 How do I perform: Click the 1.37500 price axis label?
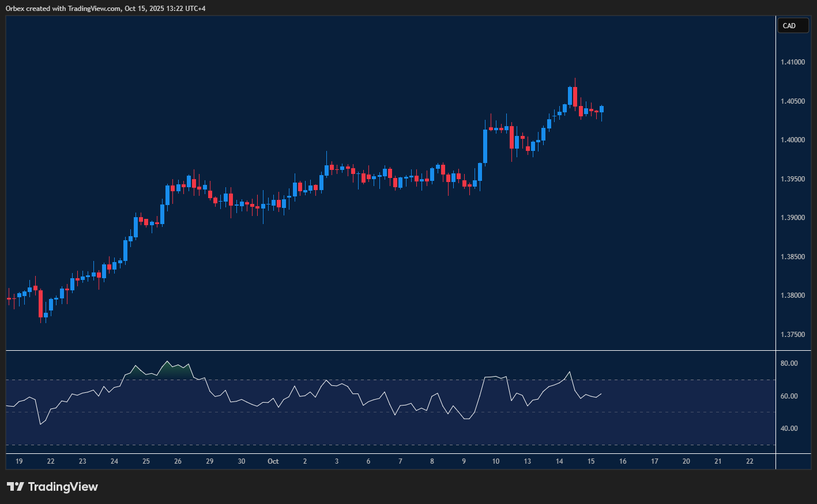tap(792, 335)
